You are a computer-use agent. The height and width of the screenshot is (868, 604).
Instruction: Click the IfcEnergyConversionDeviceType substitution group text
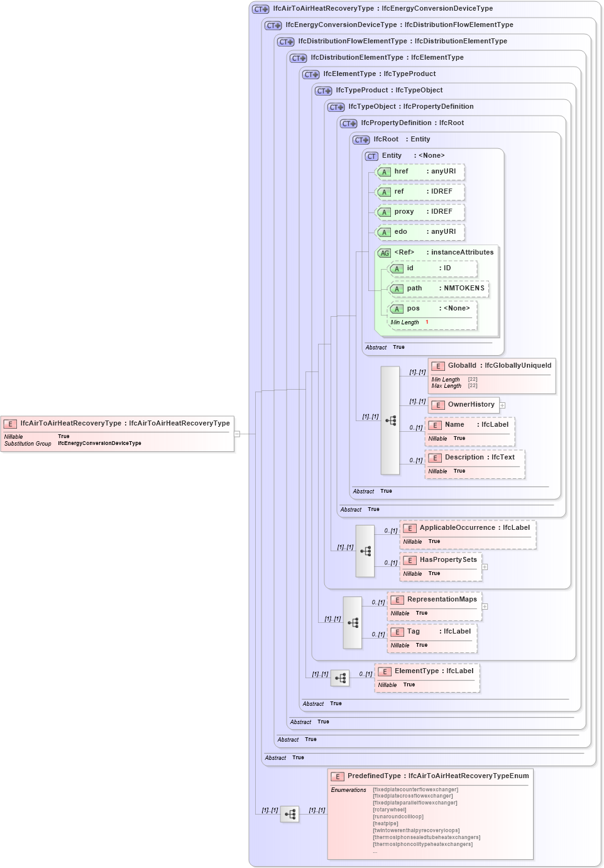tap(99, 442)
